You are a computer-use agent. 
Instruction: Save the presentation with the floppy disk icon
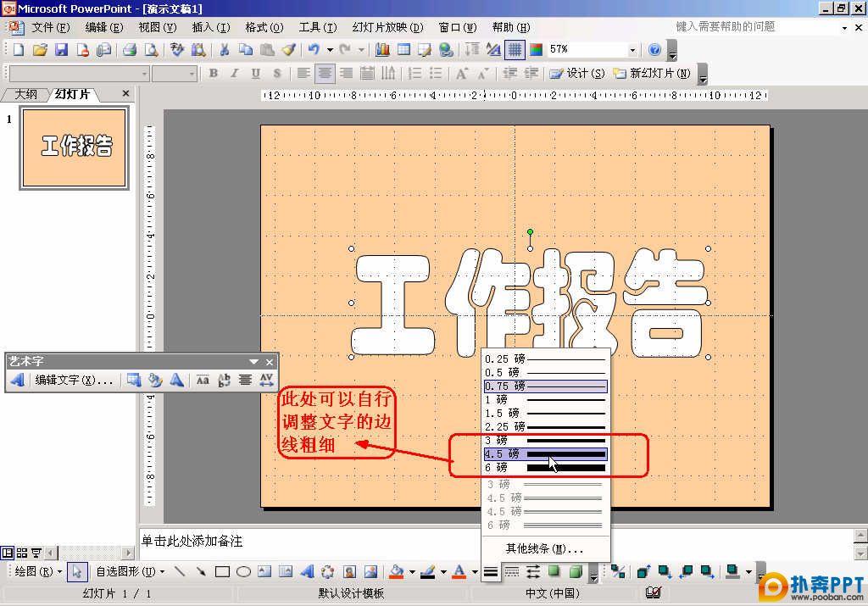click(61, 50)
